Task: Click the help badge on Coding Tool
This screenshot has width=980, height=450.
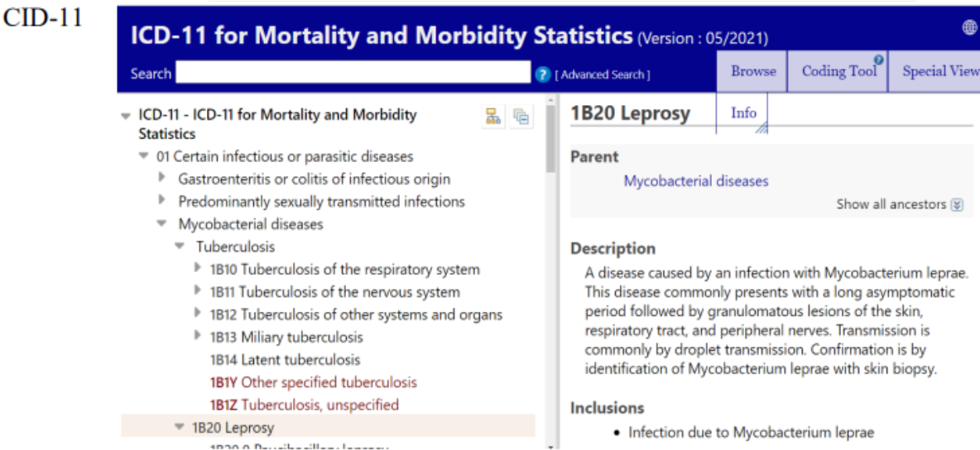Action: tap(878, 60)
